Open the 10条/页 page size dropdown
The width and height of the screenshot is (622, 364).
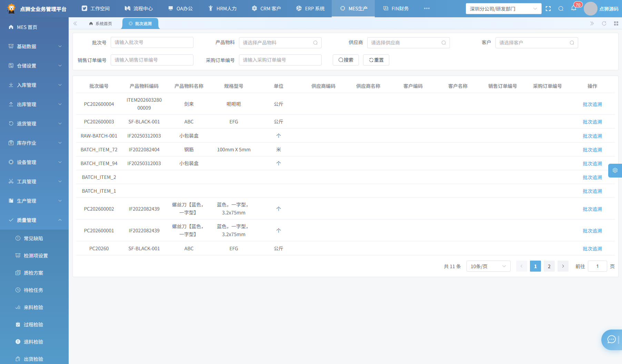(x=488, y=266)
